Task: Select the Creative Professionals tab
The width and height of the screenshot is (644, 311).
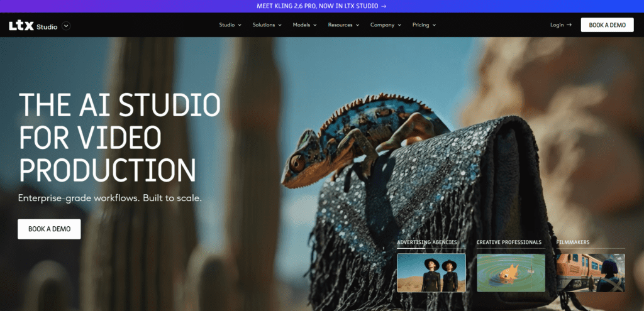Action: tap(509, 242)
